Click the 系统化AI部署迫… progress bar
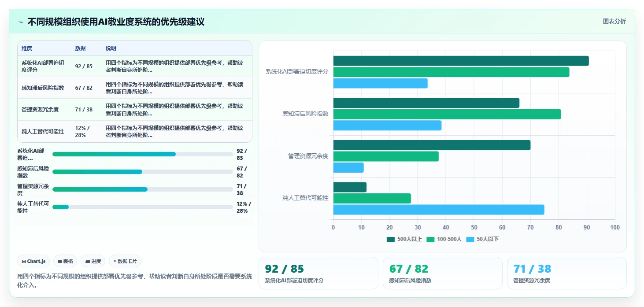 pos(143,154)
